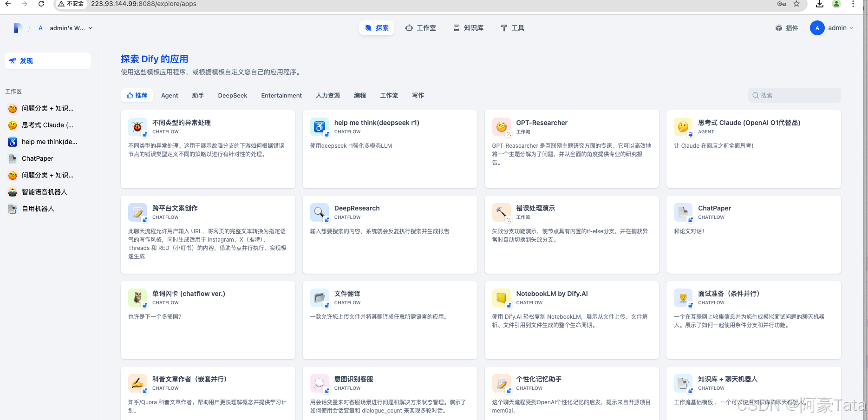Image resolution: width=868 pixels, height=420 pixels.
Task: Click the 知识库 + 聊天机器人 card icon
Action: point(683,383)
